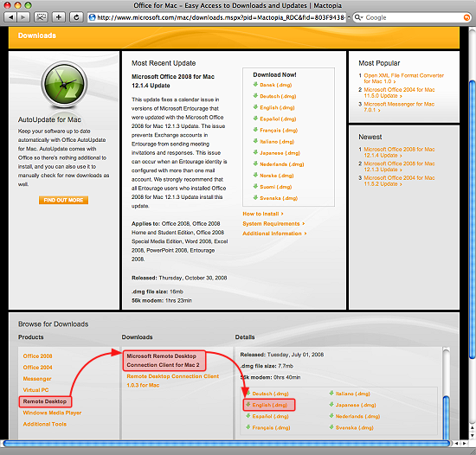Open the Google search magnifier dropdown
The height and width of the screenshot is (455, 476).
click(358, 17)
